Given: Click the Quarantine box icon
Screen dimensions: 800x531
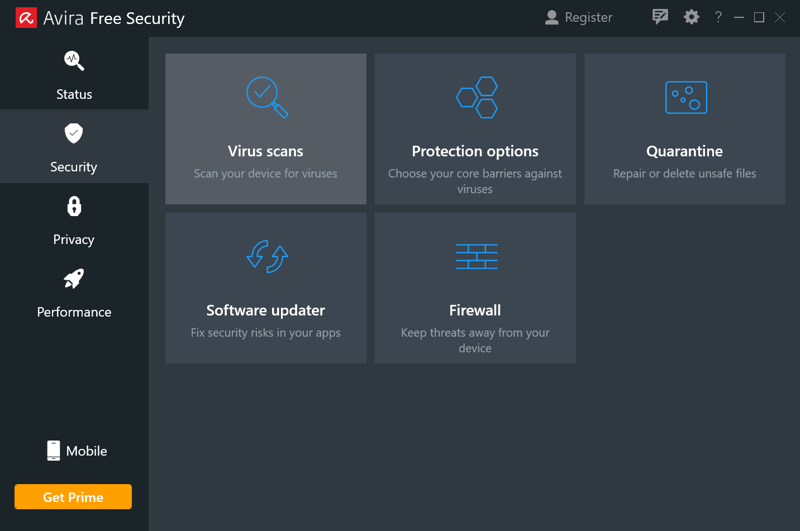Looking at the screenshot, I should pos(686,97).
